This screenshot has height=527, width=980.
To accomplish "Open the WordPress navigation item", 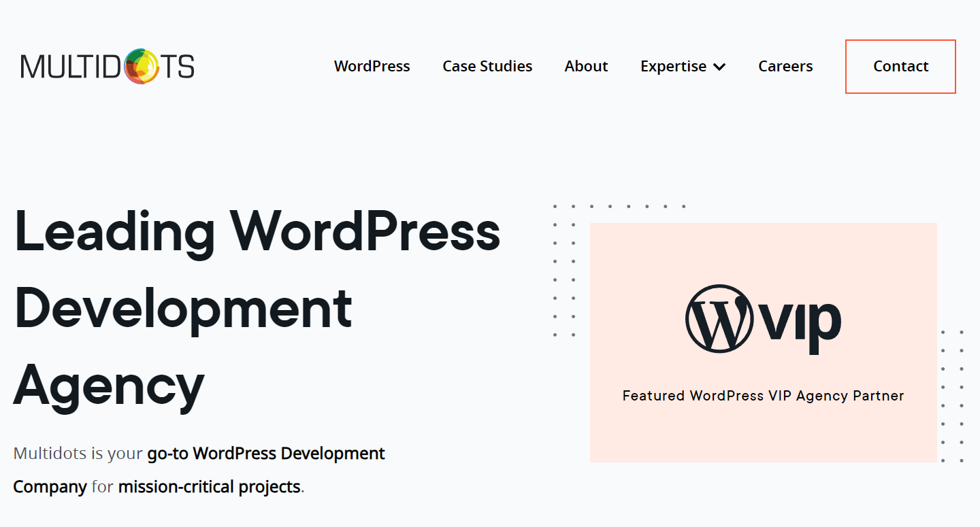I will (372, 66).
